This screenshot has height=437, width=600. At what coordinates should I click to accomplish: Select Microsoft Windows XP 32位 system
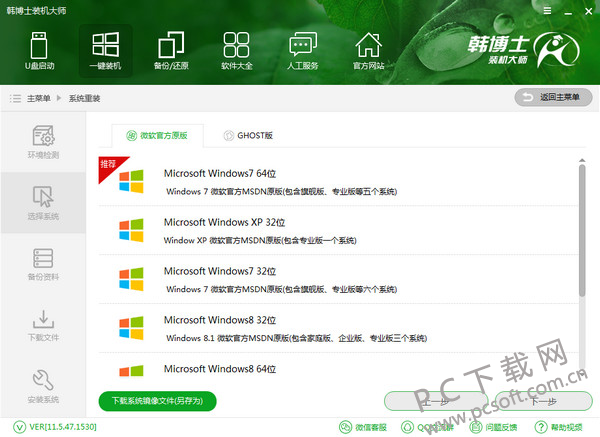[338, 230]
